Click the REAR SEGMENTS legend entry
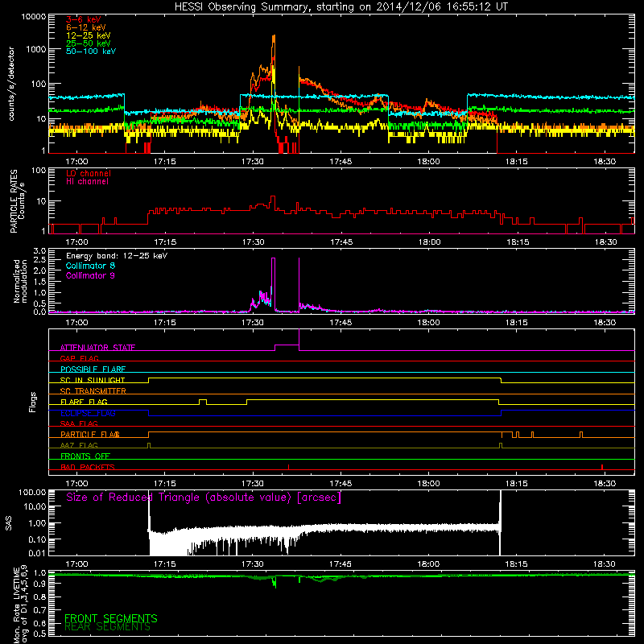 click(x=108, y=627)
